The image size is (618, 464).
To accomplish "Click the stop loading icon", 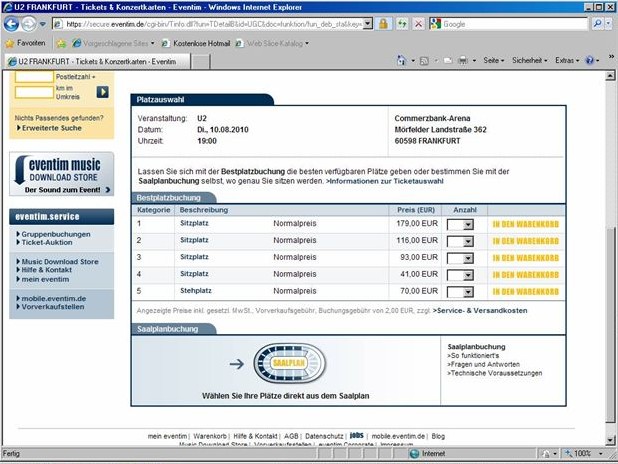I will [x=418, y=24].
